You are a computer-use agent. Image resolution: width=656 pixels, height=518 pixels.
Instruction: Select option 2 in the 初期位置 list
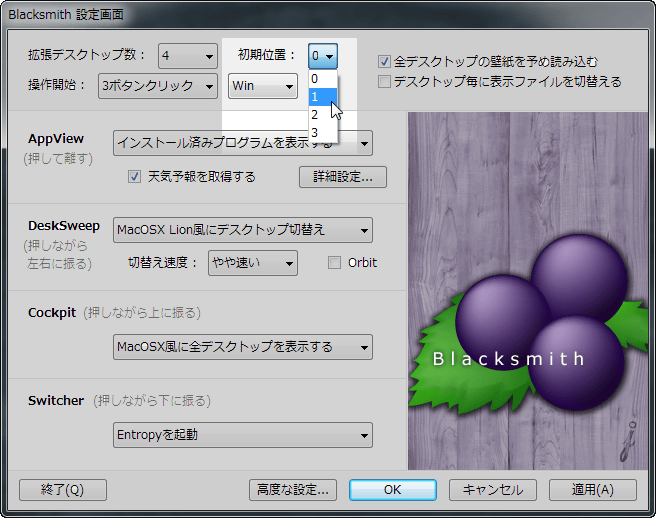323,114
